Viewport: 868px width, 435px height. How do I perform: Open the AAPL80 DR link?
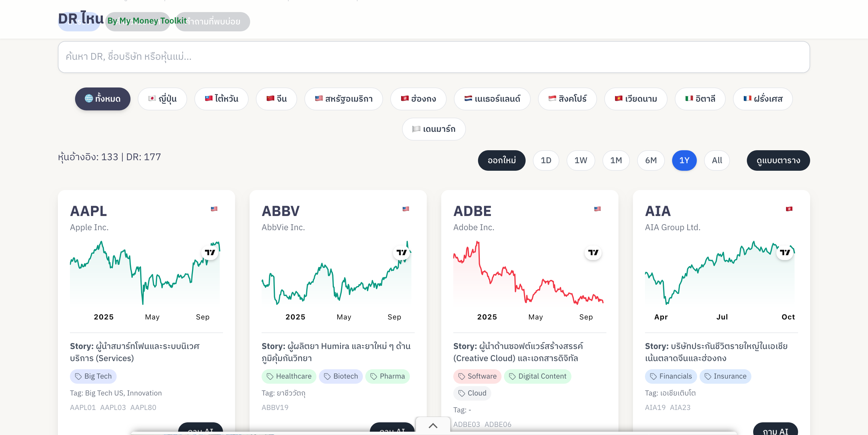click(143, 407)
